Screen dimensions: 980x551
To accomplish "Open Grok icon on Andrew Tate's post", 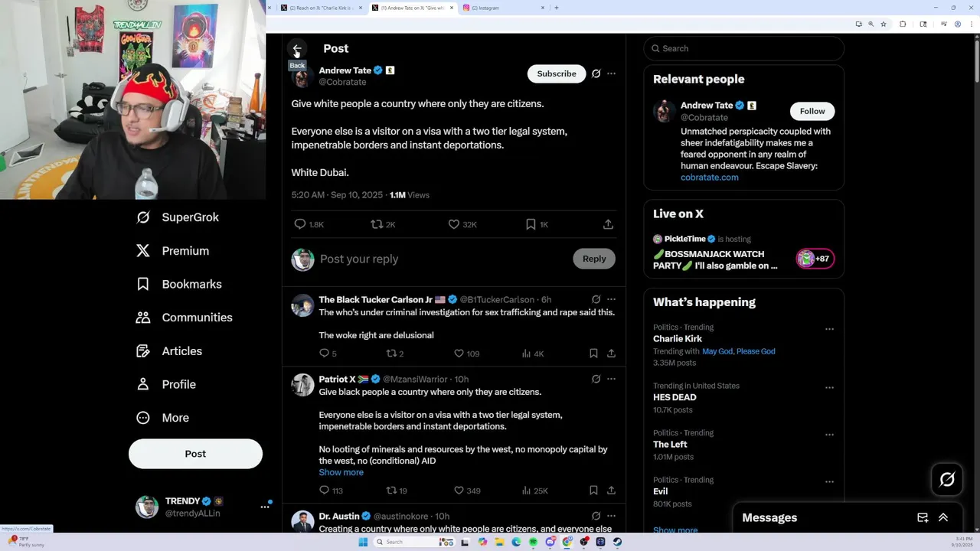I will (x=596, y=73).
